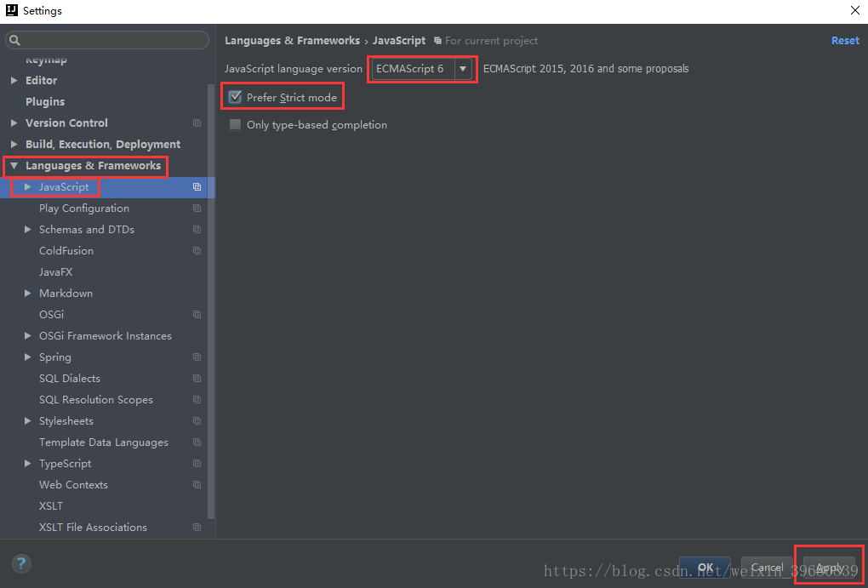The image size is (868, 588).
Task: Click Languages & Frameworks in the breadcrumb
Action: pyautogui.click(x=292, y=40)
